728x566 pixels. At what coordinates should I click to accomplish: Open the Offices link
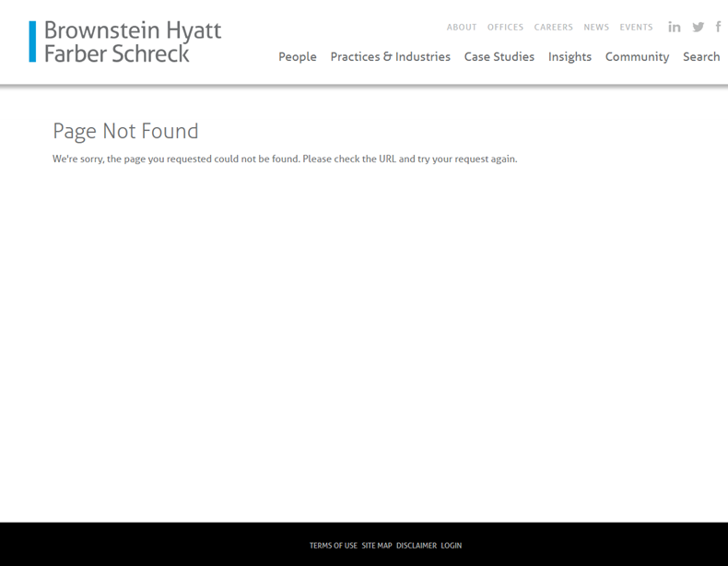[x=505, y=27]
